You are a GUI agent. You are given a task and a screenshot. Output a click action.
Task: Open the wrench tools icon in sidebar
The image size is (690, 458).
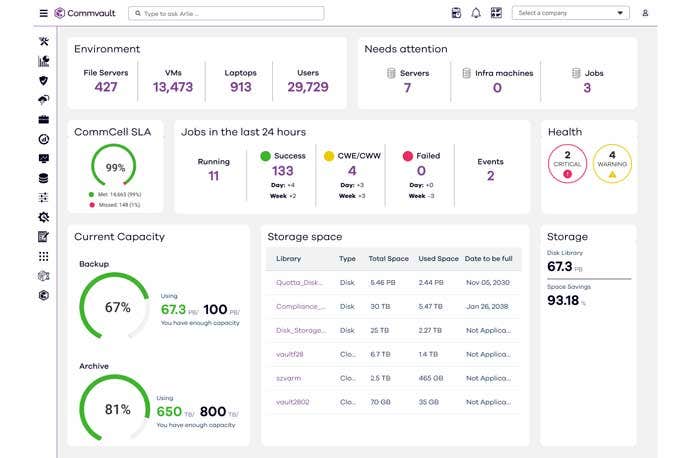tap(43, 42)
